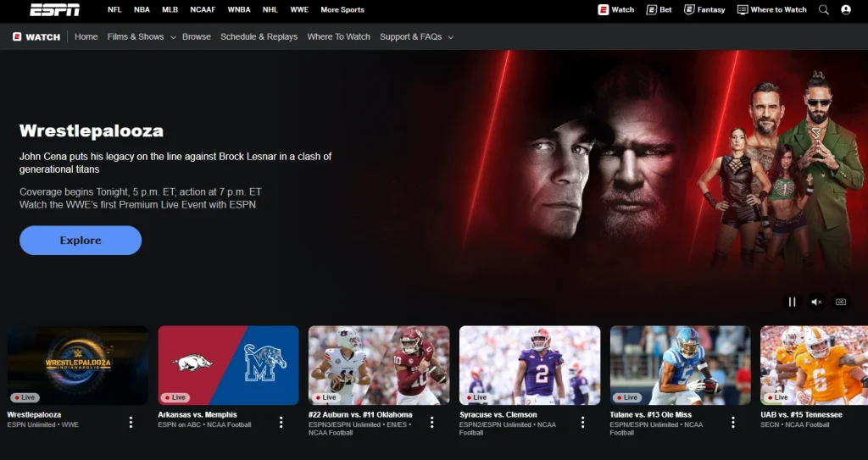Go to WWE section
The height and width of the screenshot is (460, 868).
pyautogui.click(x=299, y=9)
